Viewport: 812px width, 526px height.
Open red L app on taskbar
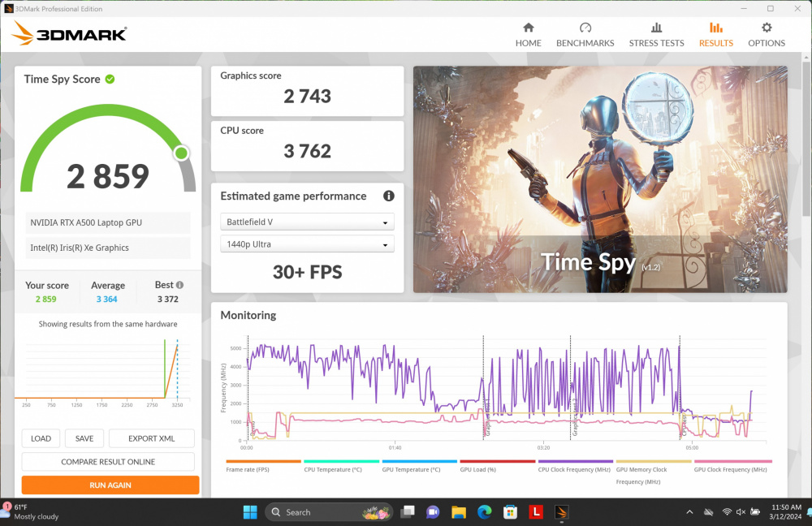click(x=536, y=512)
